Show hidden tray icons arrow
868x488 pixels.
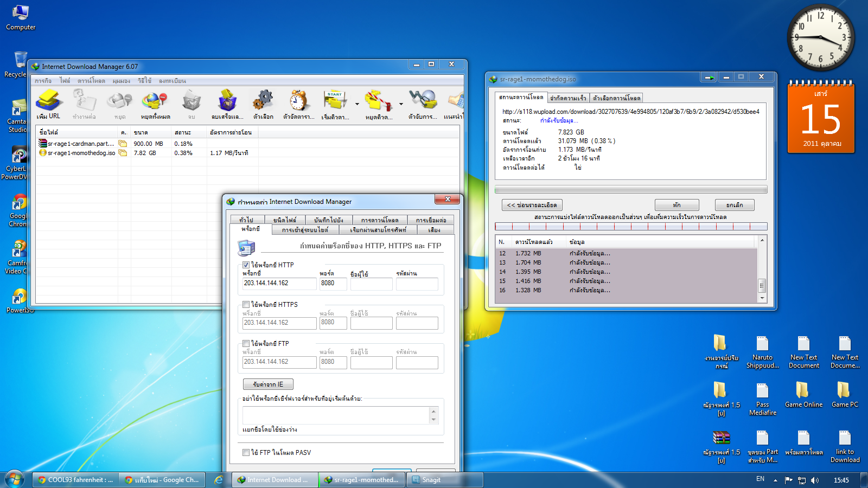775,480
